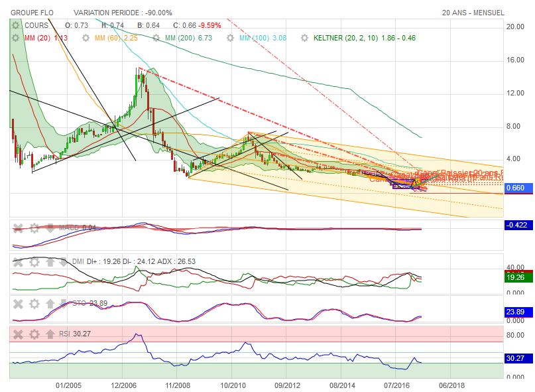Click the O: 0.73 open price value

click(77, 25)
